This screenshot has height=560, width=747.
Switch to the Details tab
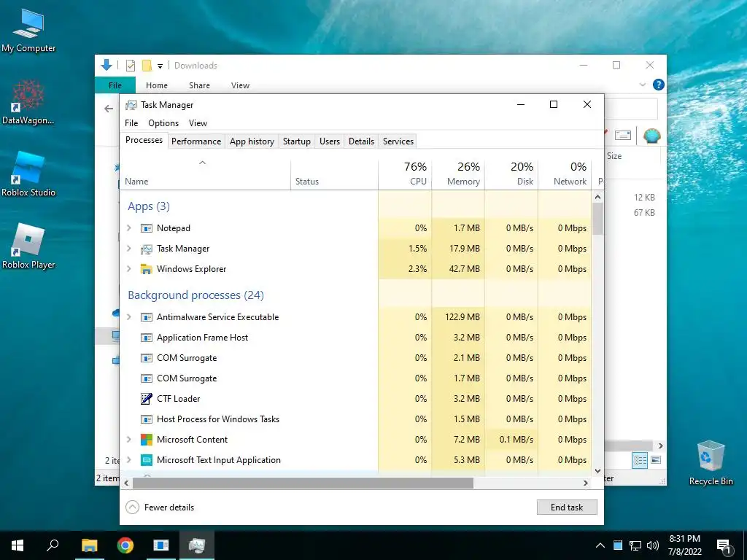(x=361, y=141)
